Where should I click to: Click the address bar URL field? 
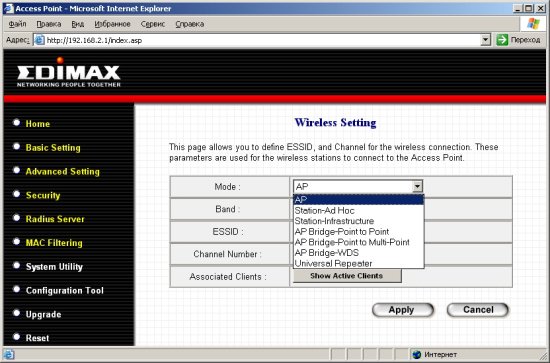click(x=263, y=40)
